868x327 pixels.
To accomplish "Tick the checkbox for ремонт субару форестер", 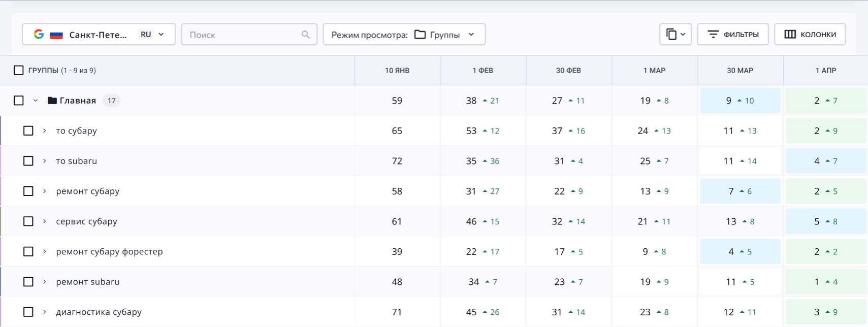I will [28, 252].
